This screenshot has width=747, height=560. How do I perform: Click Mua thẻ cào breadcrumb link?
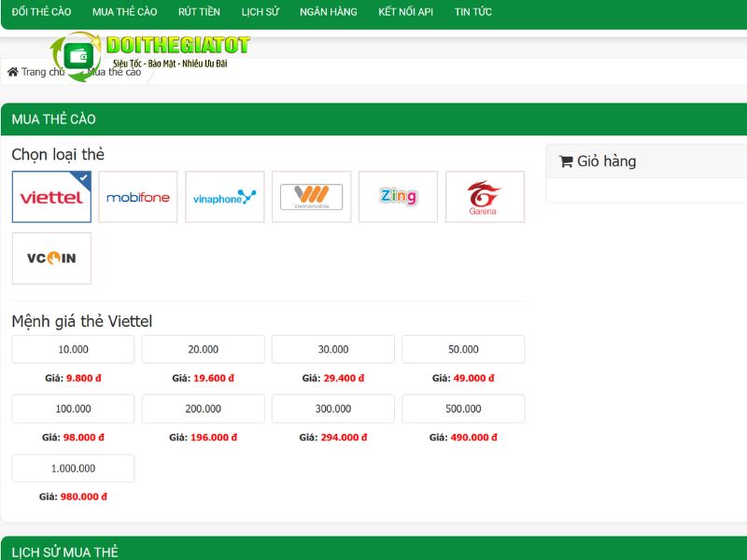pyautogui.click(x=114, y=72)
